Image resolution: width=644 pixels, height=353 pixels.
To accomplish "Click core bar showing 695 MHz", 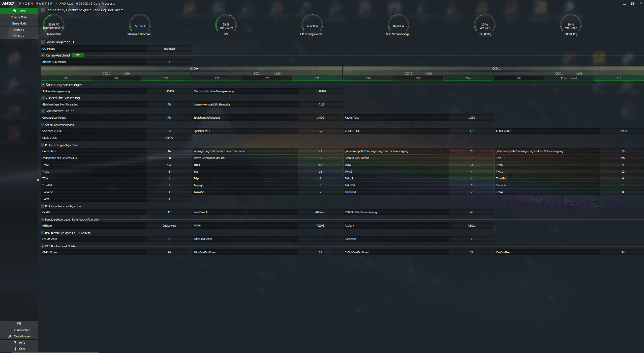I will pyautogui.click(x=418, y=78).
